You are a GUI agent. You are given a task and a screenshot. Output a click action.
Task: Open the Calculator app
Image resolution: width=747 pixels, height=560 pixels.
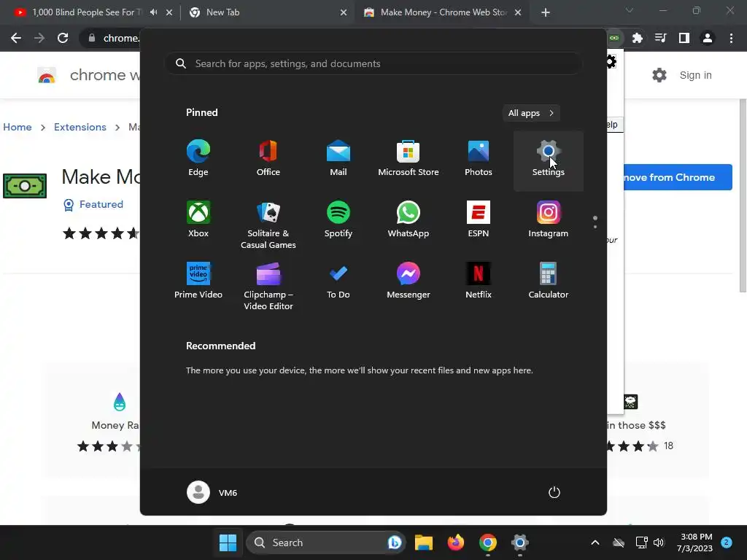[x=549, y=281]
